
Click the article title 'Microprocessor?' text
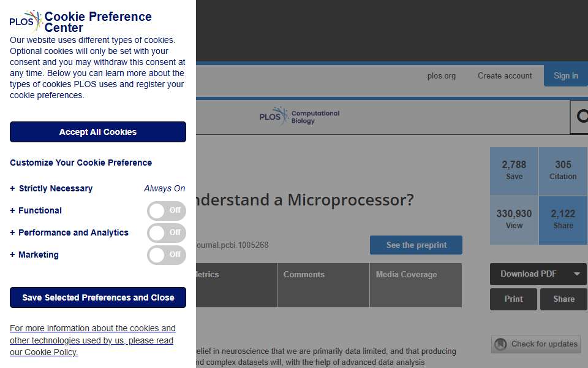point(350,200)
